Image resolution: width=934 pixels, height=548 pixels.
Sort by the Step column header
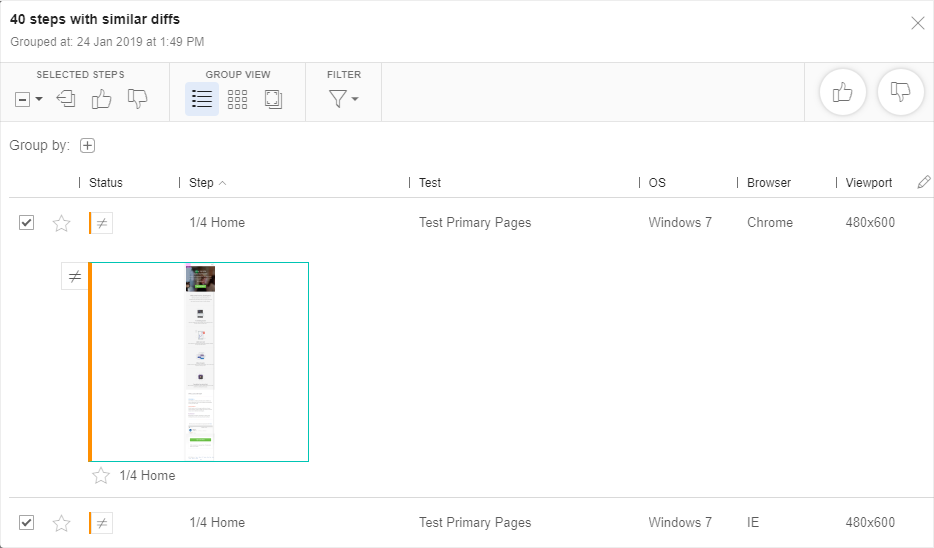[202, 183]
